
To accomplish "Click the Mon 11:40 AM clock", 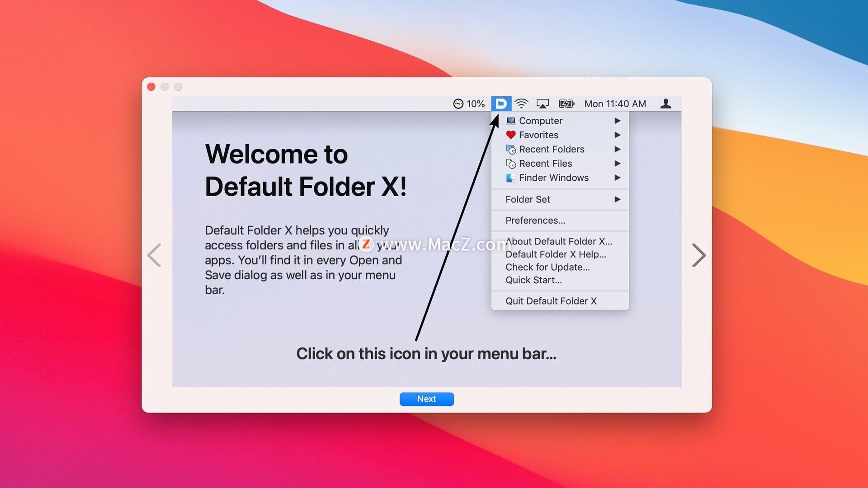I will 615,104.
